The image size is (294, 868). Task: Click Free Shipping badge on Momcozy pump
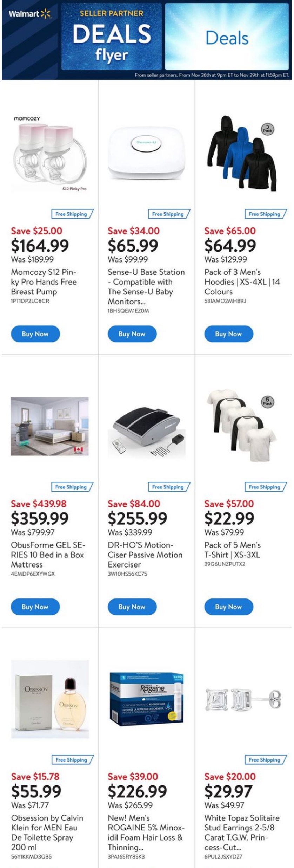pyautogui.click(x=72, y=214)
